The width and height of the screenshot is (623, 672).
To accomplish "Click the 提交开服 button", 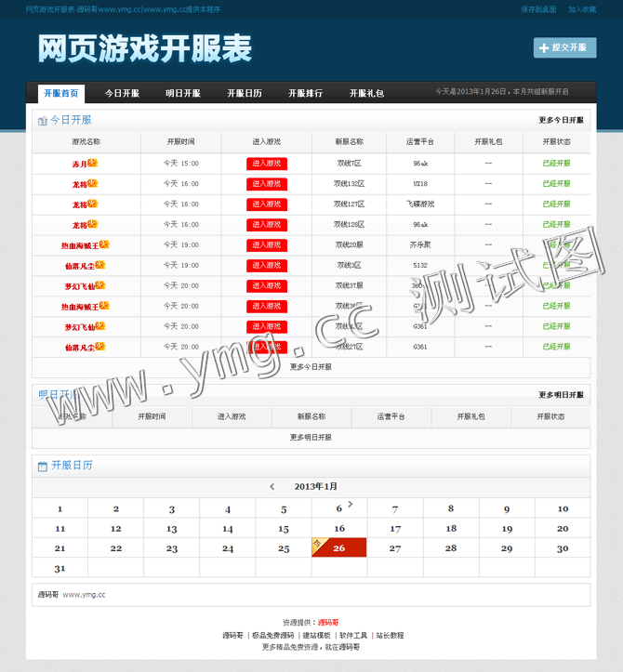I will [x=564, y=47].
